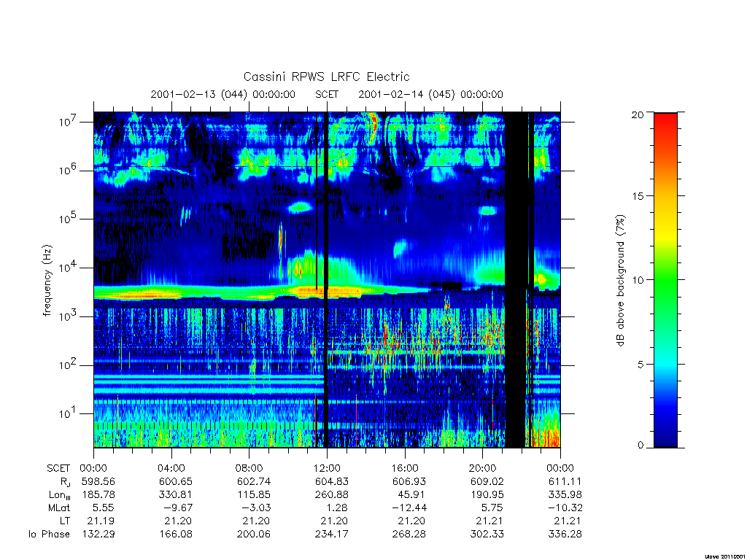Click the Io Phase value '200.06'
The width and height of the screenshot is (747, 560).
pyautogui.click(x=253, y=534)
